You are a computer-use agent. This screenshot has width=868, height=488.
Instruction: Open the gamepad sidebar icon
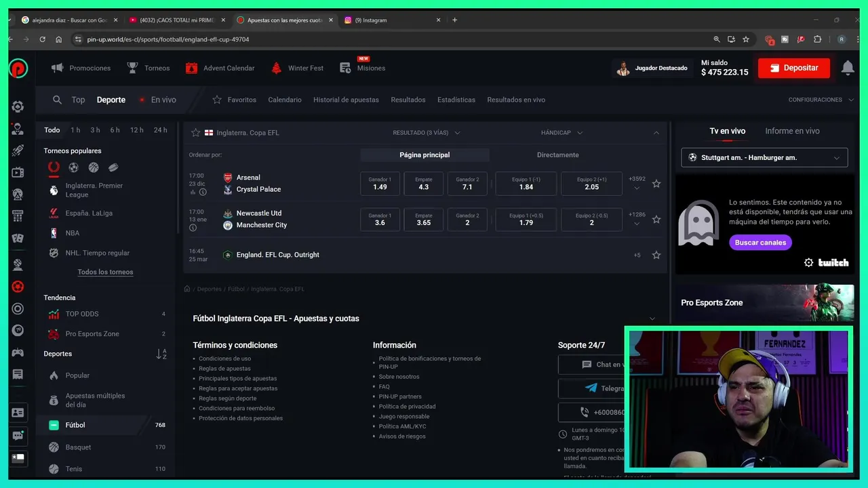[18, 352]
